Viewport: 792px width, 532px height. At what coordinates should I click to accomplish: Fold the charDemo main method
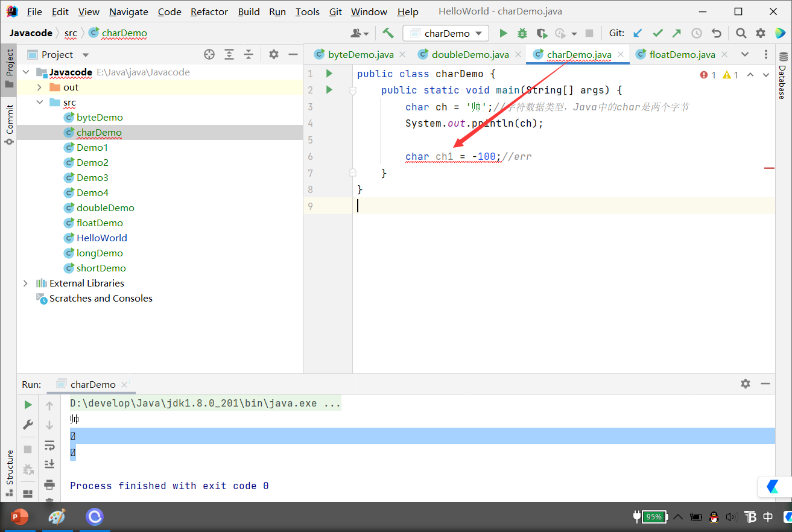tap(353, 90)
